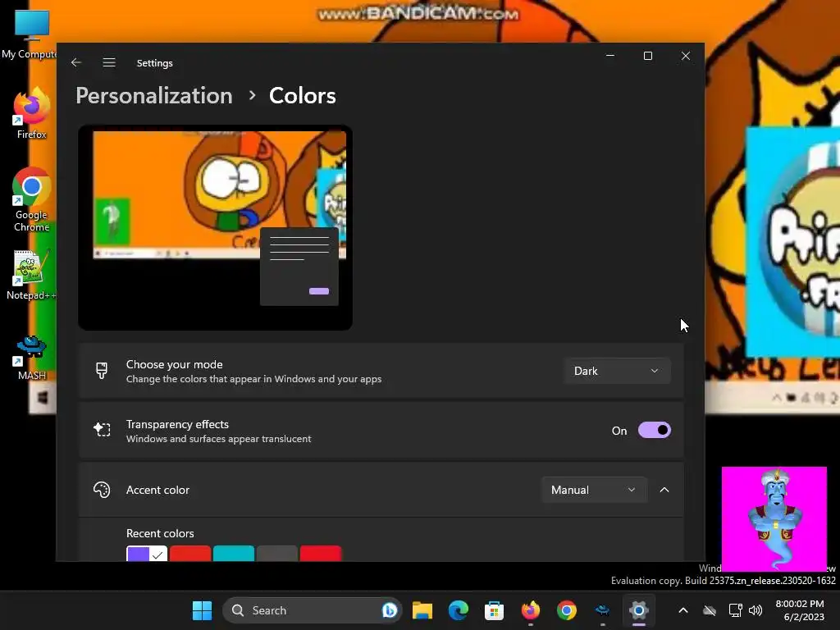Click the OneDrive cloud tray icon
840x630 pixels.
pyautogui.click(x=710, y=610)
